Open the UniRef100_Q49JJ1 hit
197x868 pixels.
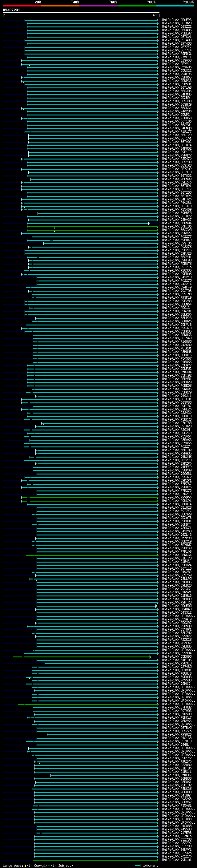point(176,396)
